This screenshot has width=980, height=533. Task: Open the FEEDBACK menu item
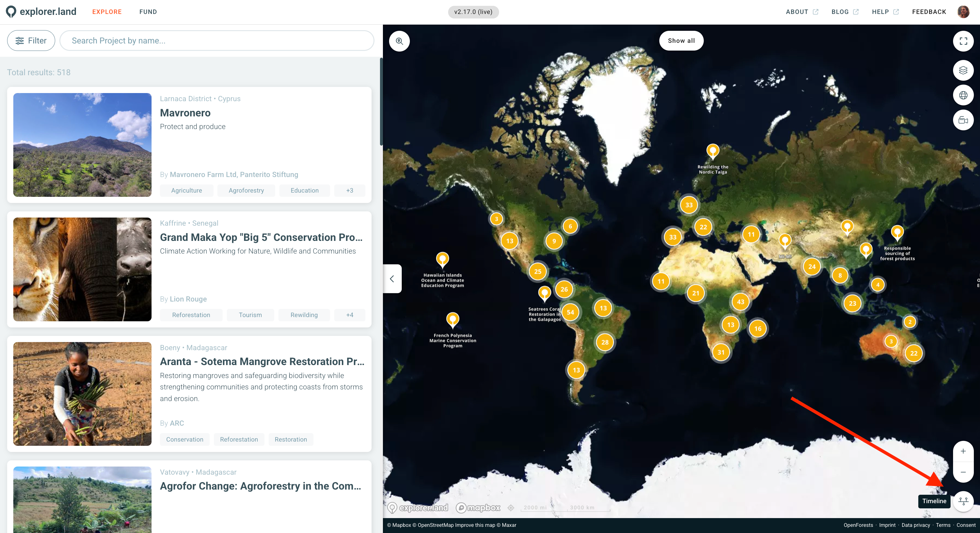point(929,12)
